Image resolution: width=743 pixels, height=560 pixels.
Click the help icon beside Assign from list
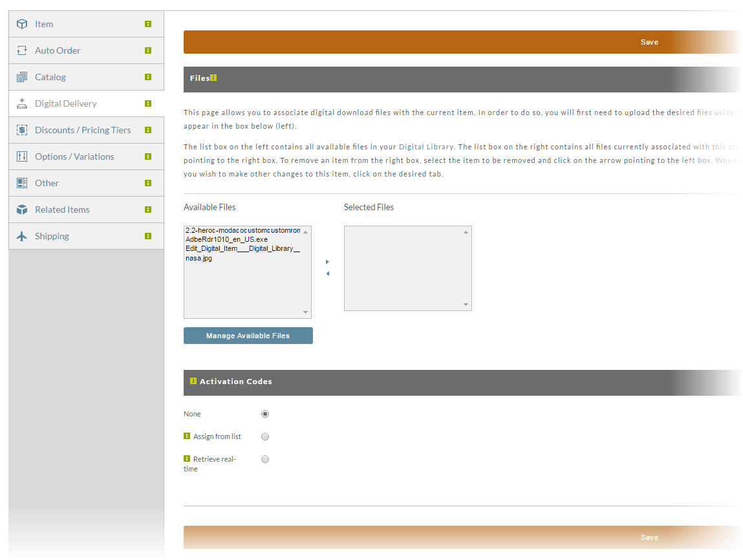pyautogui.click(x=187, y=436)
